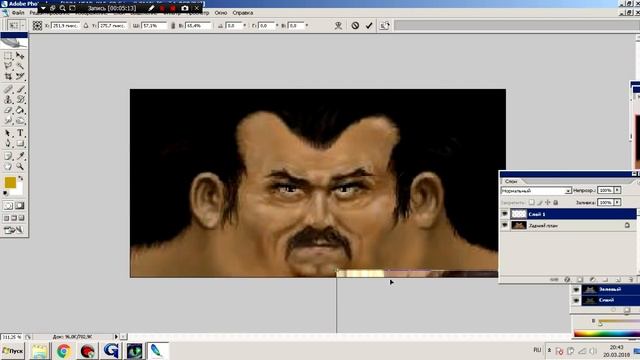Open the layer fill slider arrow
This screenshot has width=640, height=360.
tap(617, 202)
